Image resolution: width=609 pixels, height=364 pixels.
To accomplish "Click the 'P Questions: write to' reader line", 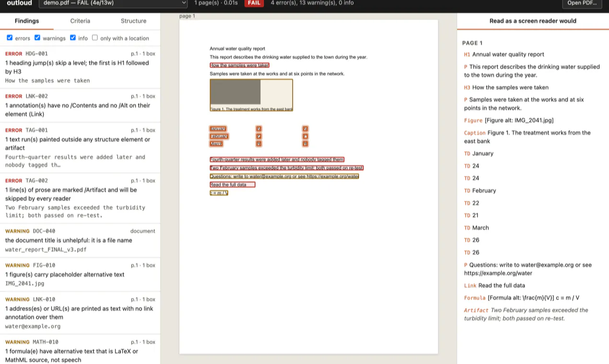I will 528,269.
